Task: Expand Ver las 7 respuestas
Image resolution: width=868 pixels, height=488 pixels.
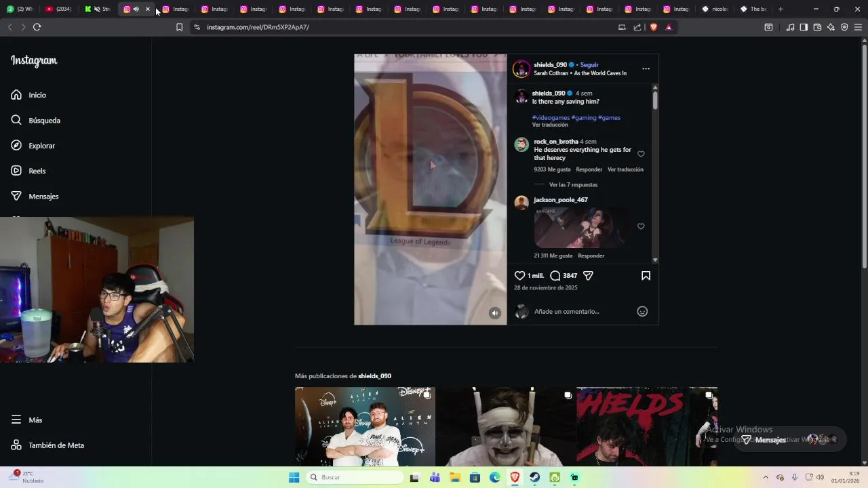Action: click(x=573, y=184)
